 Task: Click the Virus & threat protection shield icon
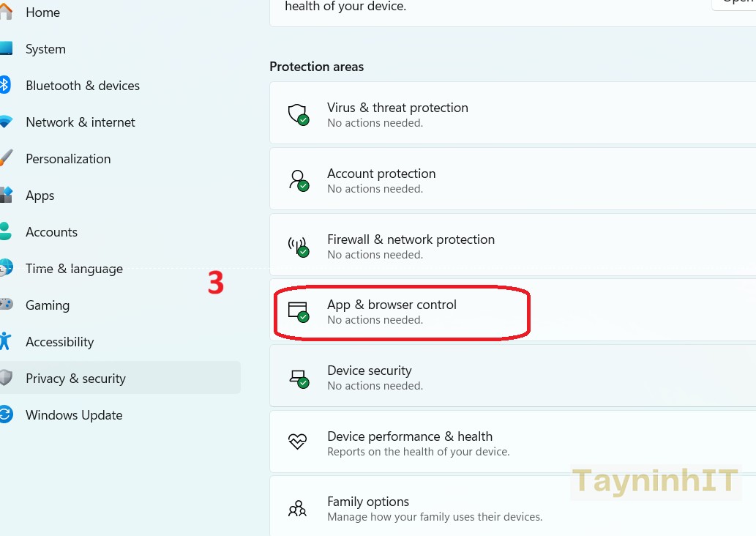(x=297, y=114)
